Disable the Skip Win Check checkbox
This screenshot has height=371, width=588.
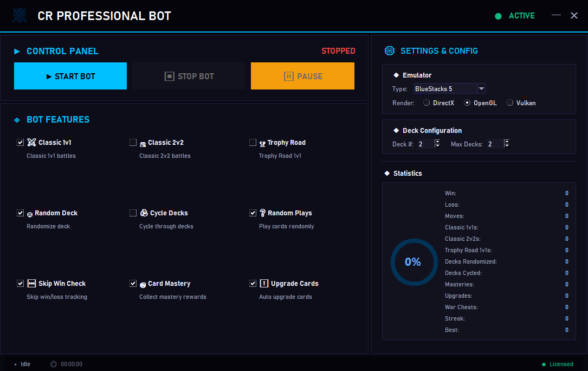[21, 283]
